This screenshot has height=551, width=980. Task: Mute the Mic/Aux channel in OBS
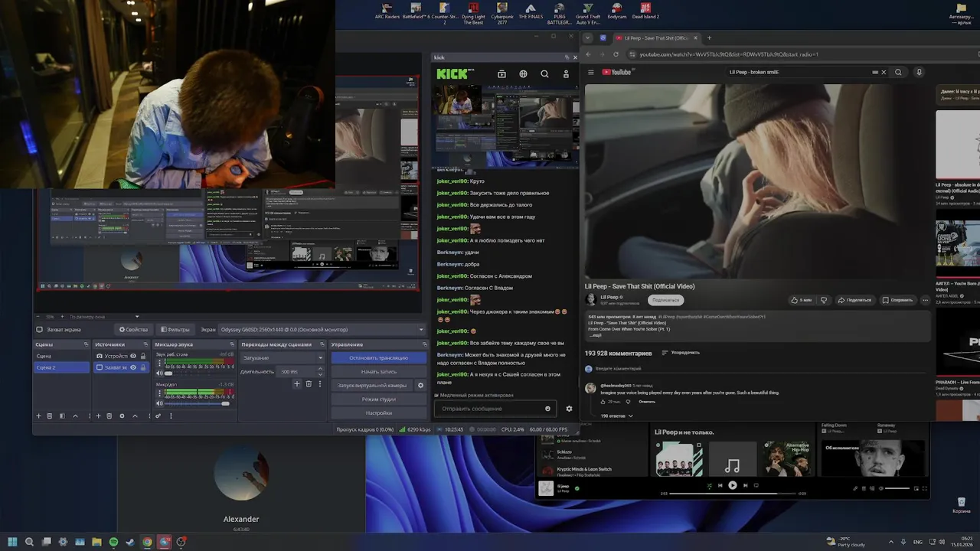(159, 403)
